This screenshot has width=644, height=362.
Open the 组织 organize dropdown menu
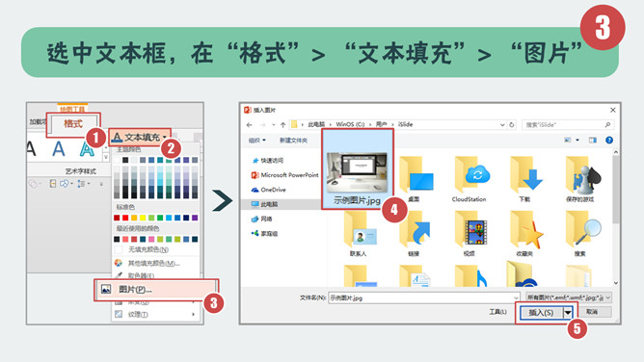point(256,141)
